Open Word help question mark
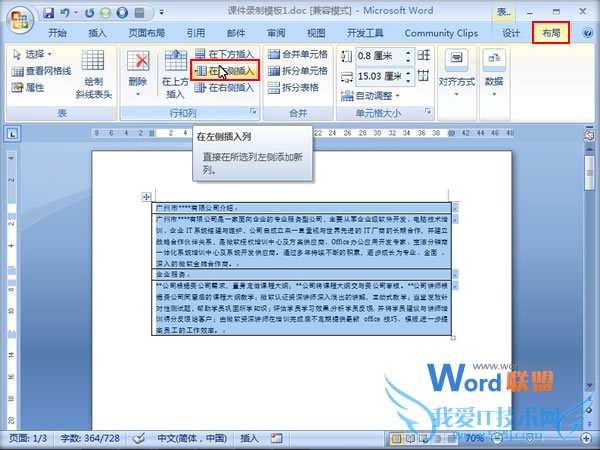The image size is (600, 450). pos(587,33)
